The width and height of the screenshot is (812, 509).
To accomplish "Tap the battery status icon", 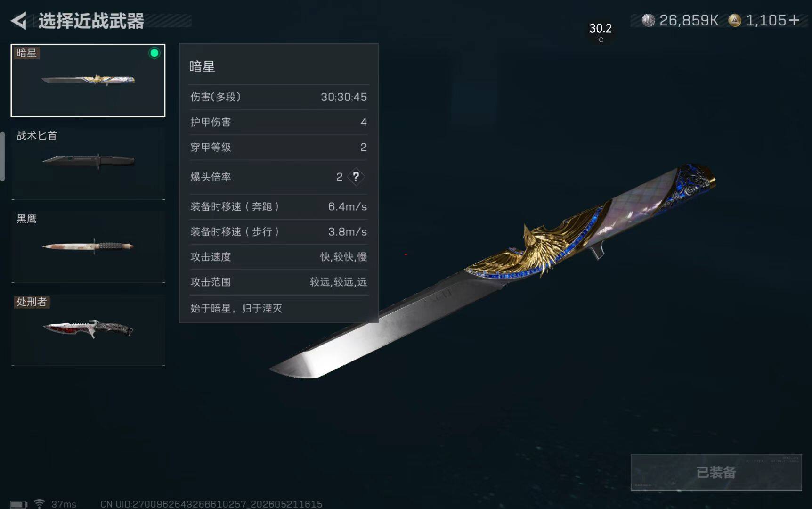I will pyautogui.click(x=19, y=504).
